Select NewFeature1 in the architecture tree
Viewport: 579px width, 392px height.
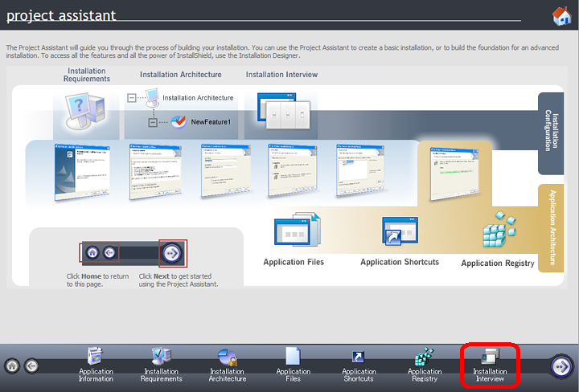coord(211,122)
